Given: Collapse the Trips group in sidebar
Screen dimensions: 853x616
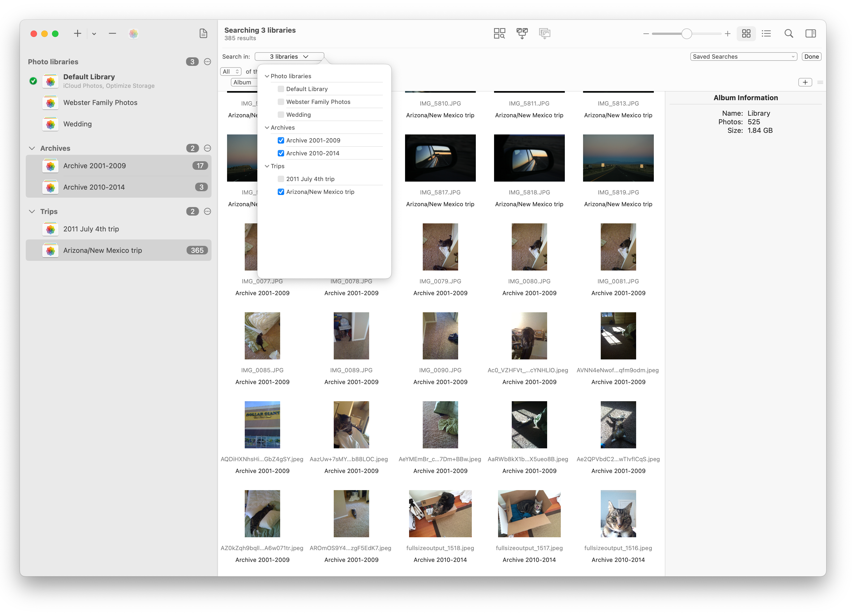Looking at the screenshot, I should pyautogui.click(x=32, y=212).
